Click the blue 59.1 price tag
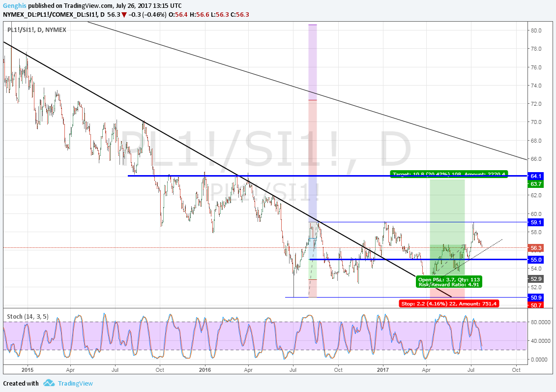556x392 pixels. click(x=536, y=222)
